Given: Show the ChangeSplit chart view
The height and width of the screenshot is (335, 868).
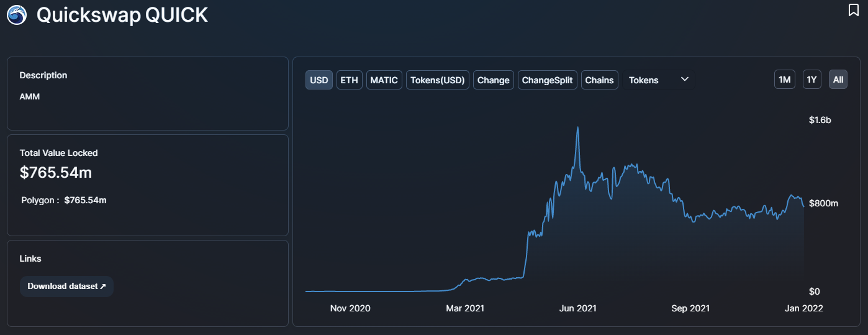Looking at the screenshot, I should 548,80.
